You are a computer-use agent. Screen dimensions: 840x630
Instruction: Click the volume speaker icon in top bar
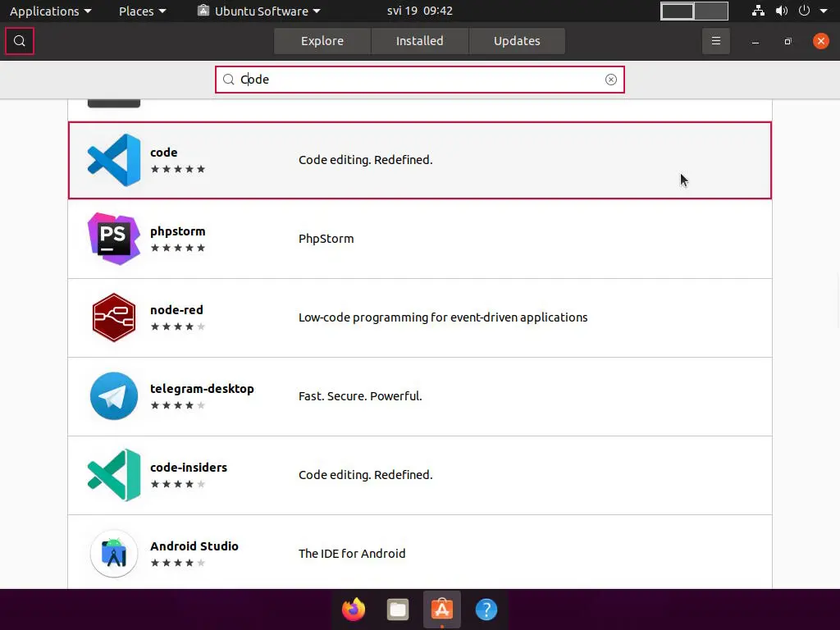[x=782, y=11]
